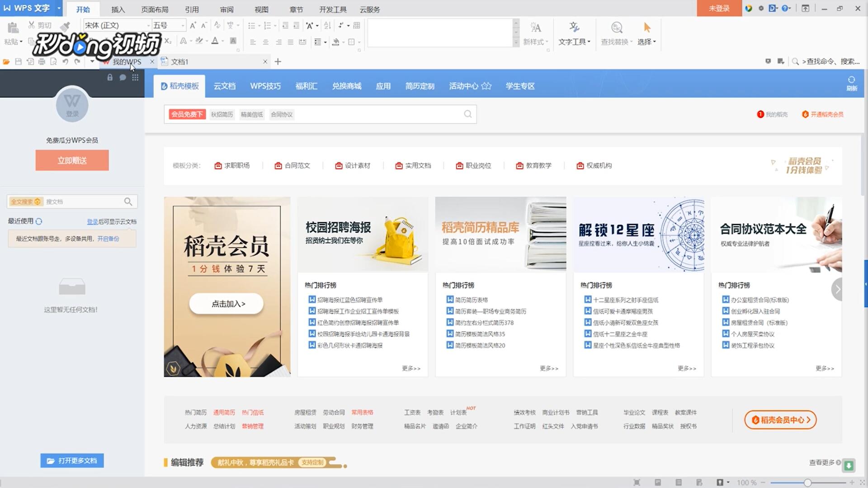Image resolution: width=868 pixels, height=488 pixels.
Task: Open the font size 五号 dropdown
Action: coord(183,25)
